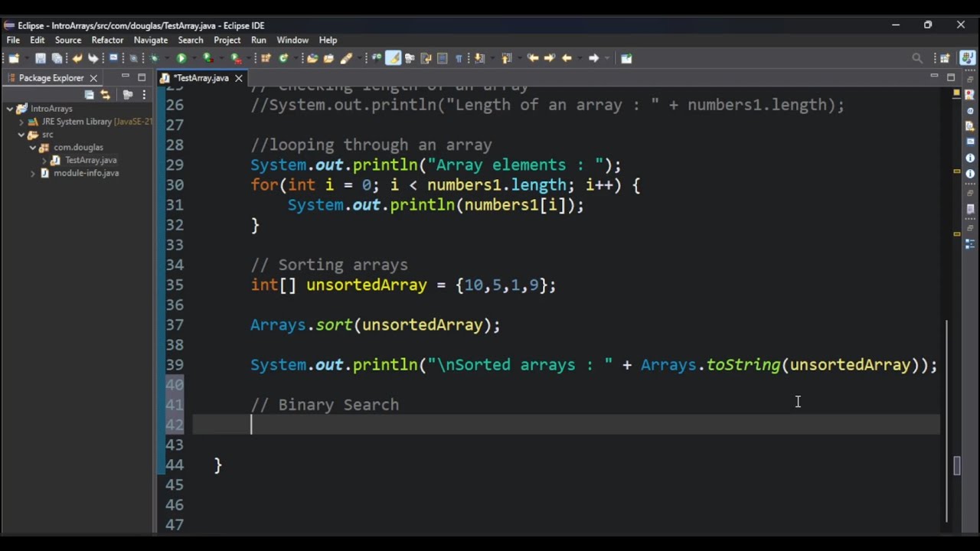Toggle Link with Editor in Package Explorer

(106, 95)
